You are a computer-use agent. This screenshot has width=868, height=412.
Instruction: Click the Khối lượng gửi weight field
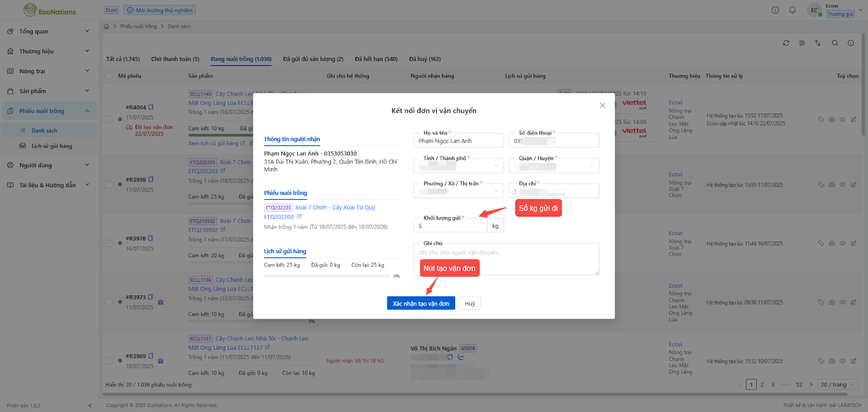coord(450,226)
